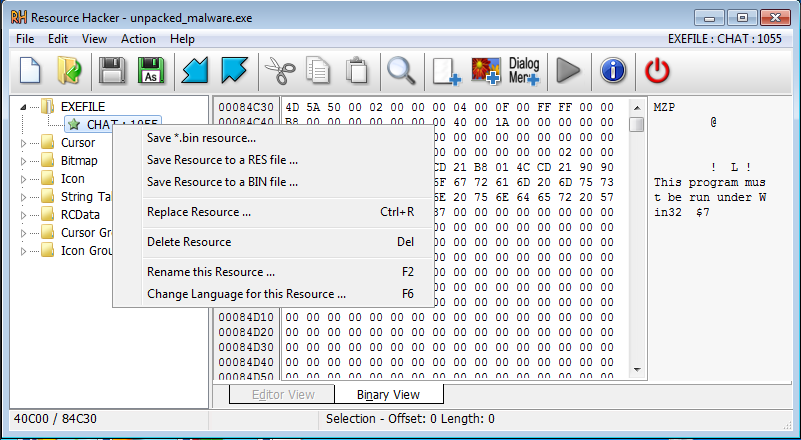801x440 pixels.
Task: Select Delete Resource menu entry
Action: coord(273,242)
